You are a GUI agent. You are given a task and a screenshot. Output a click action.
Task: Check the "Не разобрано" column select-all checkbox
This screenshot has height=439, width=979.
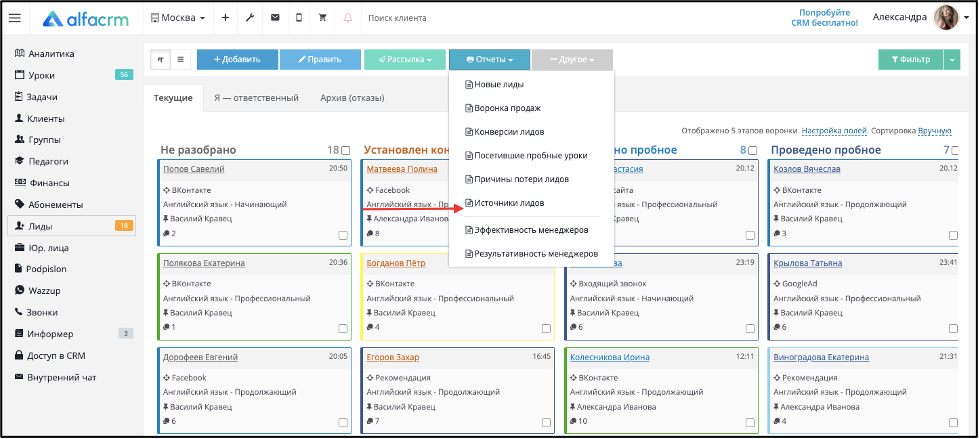pos(346,150)
